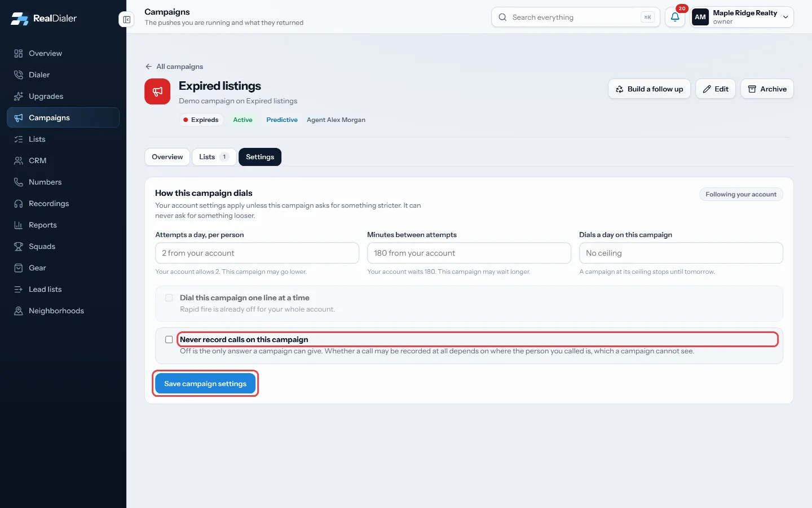Click the Lists icon in sidebar
The height and width of the screenshot is (508, 812).
(x=19, y=139)
